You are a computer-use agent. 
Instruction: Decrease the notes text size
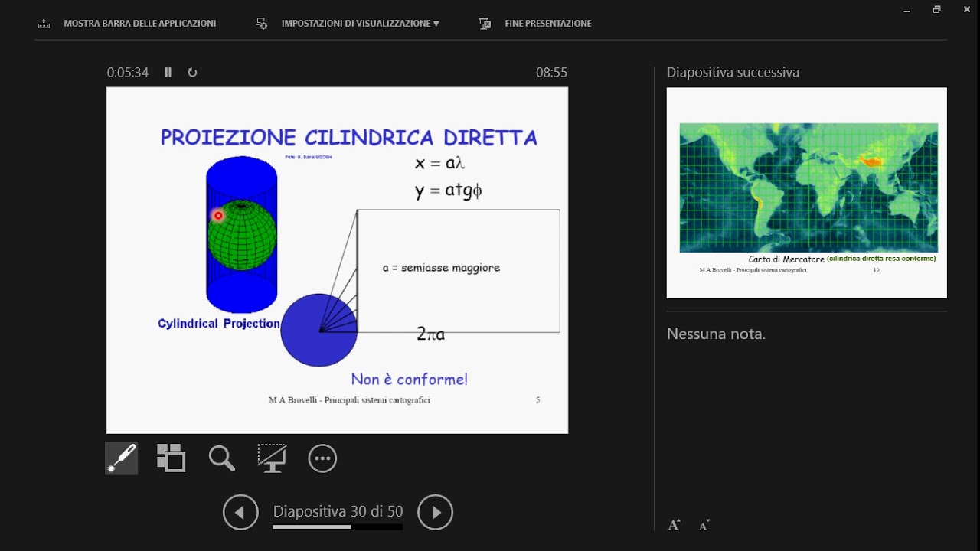[704, 525]
